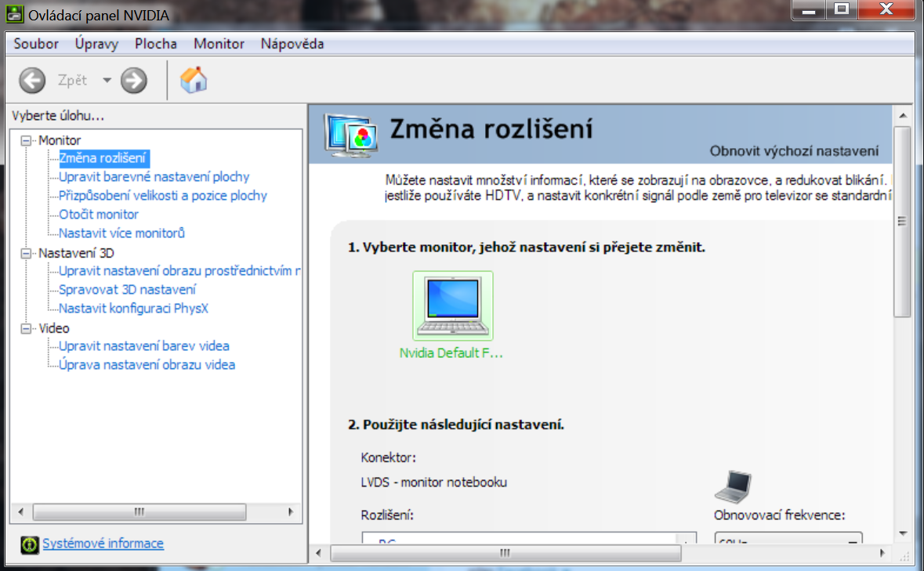The height and width of the screenshot is (571, 924).
Task: Go back with the Zpět arrow button
Action: [32, 80]
